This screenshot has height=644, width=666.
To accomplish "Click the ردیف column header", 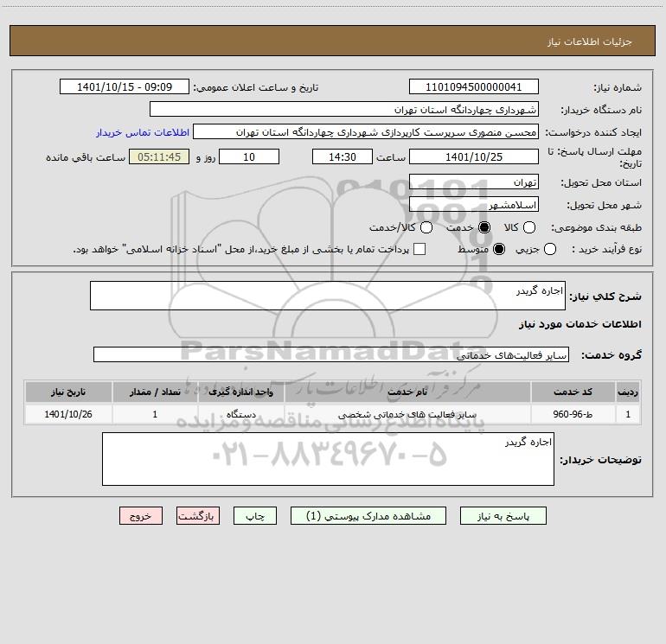I will (628, 392).
